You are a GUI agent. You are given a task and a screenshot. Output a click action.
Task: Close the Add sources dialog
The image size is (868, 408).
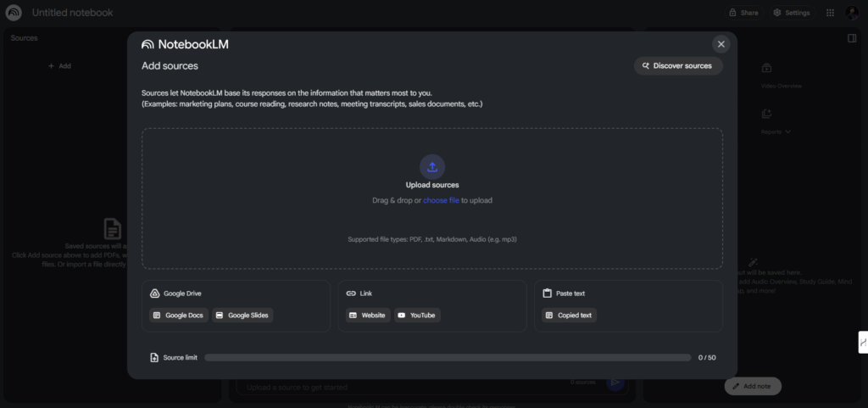(x=721, y=44)
